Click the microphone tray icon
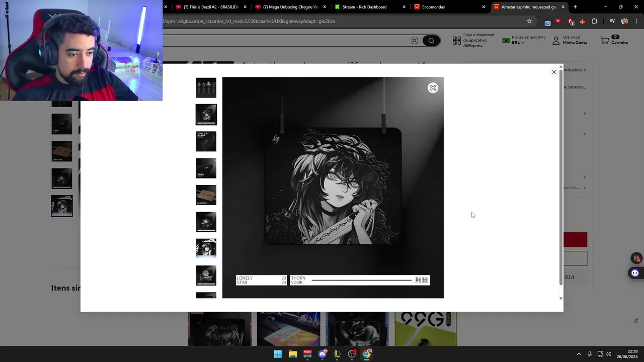 tap(590, 354)
